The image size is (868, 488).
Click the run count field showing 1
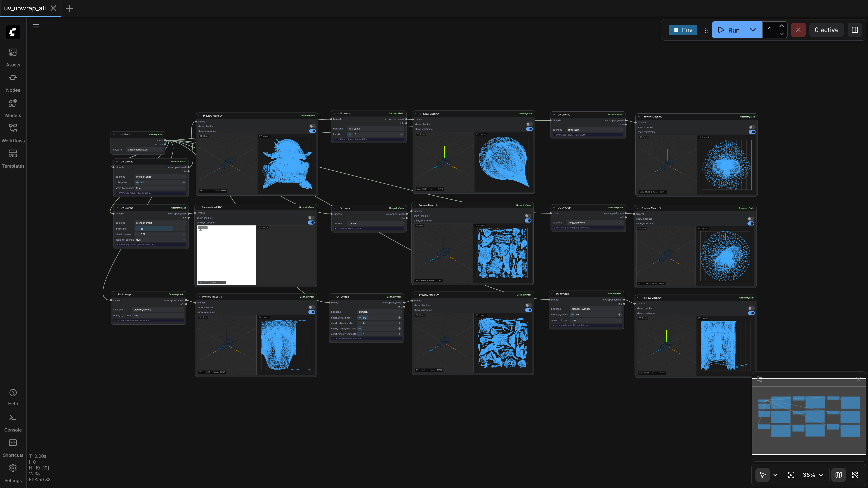coord(770,30)
